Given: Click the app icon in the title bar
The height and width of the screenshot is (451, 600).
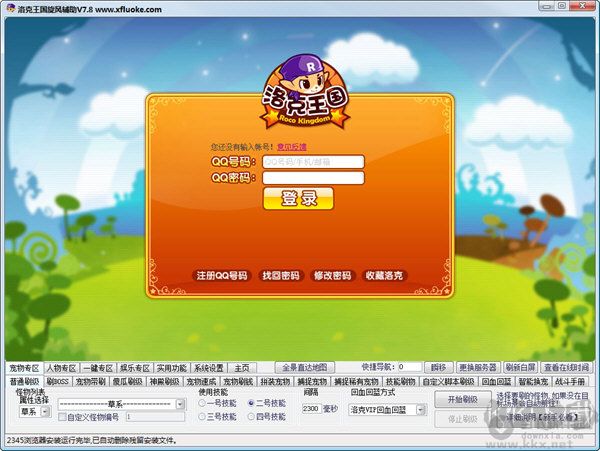Looking at the screenshot, I should (11, 8).
